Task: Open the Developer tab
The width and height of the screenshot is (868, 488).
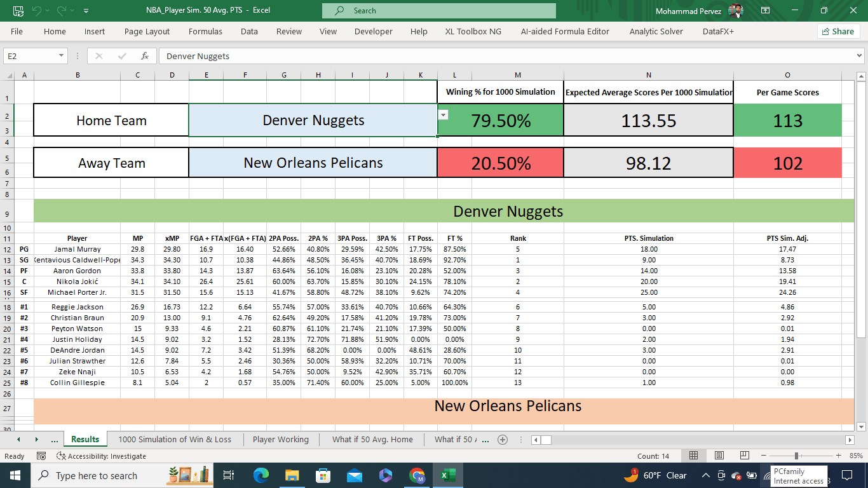Action: pyautogui.click(x=374, y=31)
